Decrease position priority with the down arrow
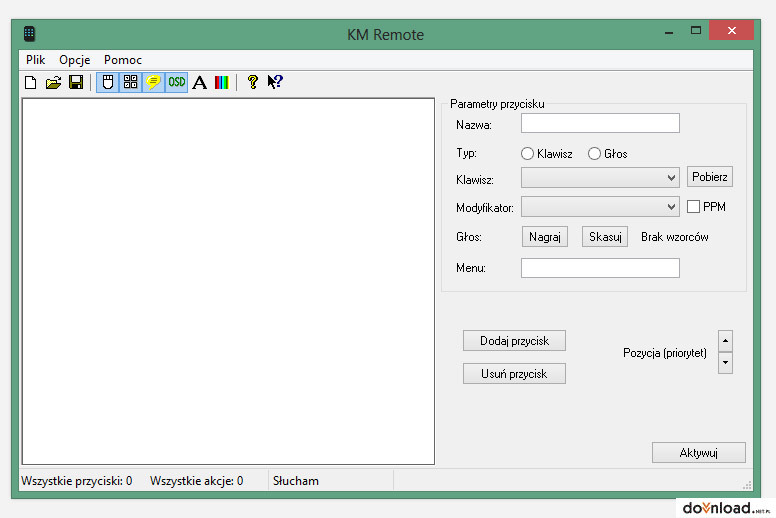776x518 pixels. tap(726, 363)
